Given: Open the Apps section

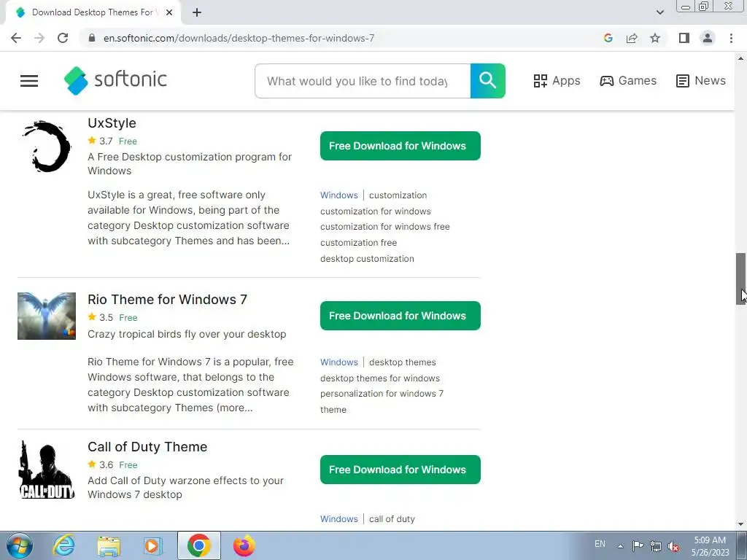Looking at the screenshot, I should click(557, 80).
